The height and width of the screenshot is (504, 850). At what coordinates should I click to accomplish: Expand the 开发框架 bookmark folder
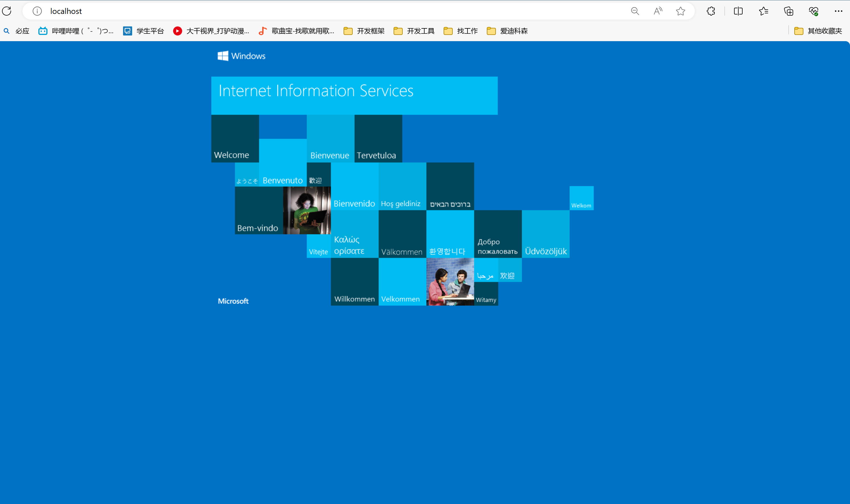364,31
